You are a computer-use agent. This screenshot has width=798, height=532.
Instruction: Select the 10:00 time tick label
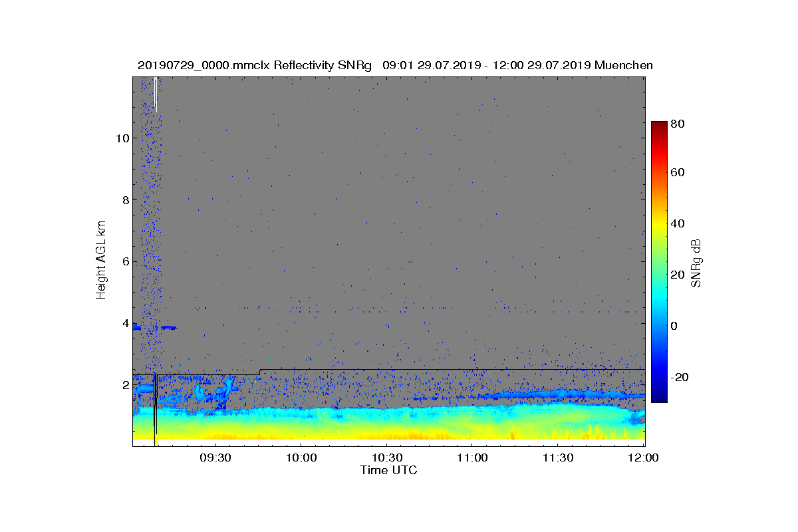[301, 458]
